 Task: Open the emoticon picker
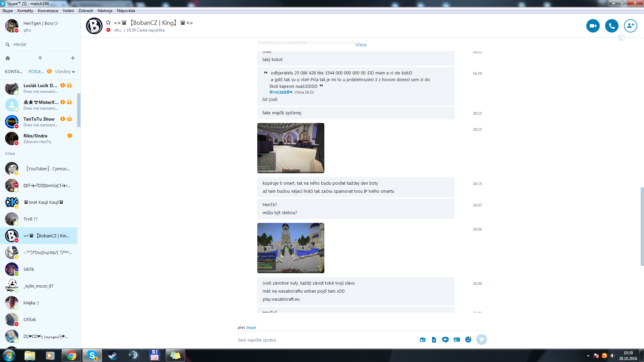click(x=468, y=340)
